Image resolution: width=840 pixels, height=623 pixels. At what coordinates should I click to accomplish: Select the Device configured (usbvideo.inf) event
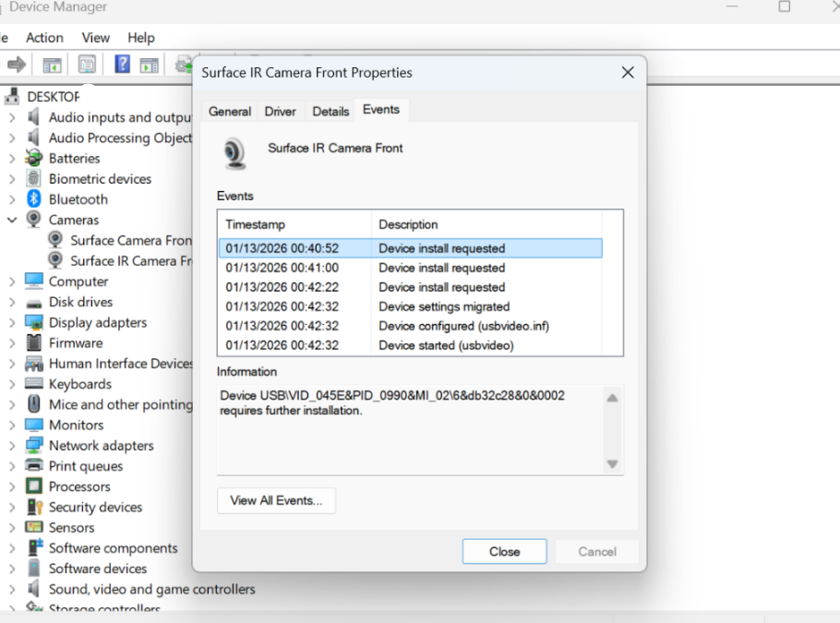click(x=411, y=326)
